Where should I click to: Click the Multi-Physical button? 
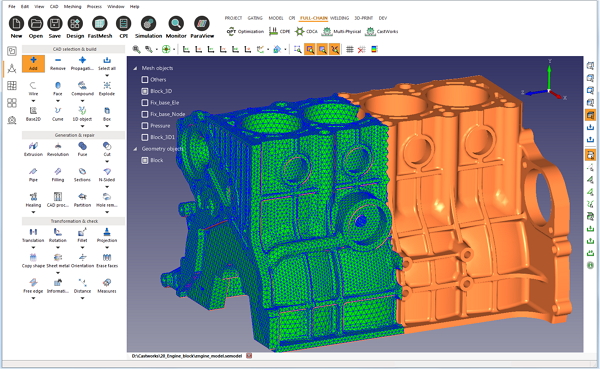[341, 31]
